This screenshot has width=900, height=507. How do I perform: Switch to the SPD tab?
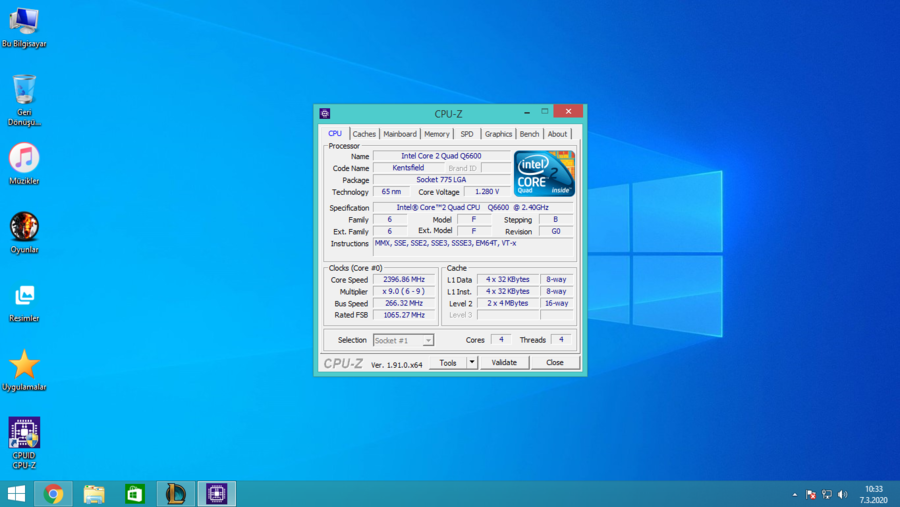tap(467, 134)
